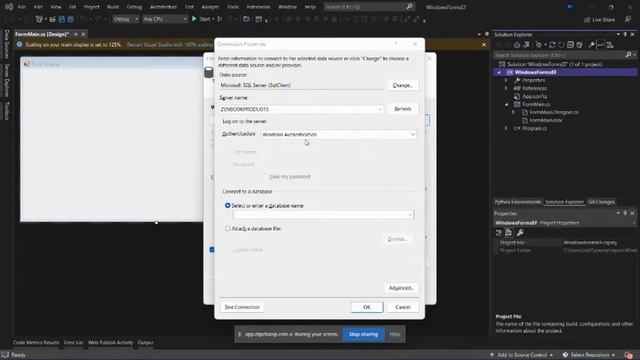Close the scaling info bar
The height and width of the screenshot is (360, 640).
point(484,44)
